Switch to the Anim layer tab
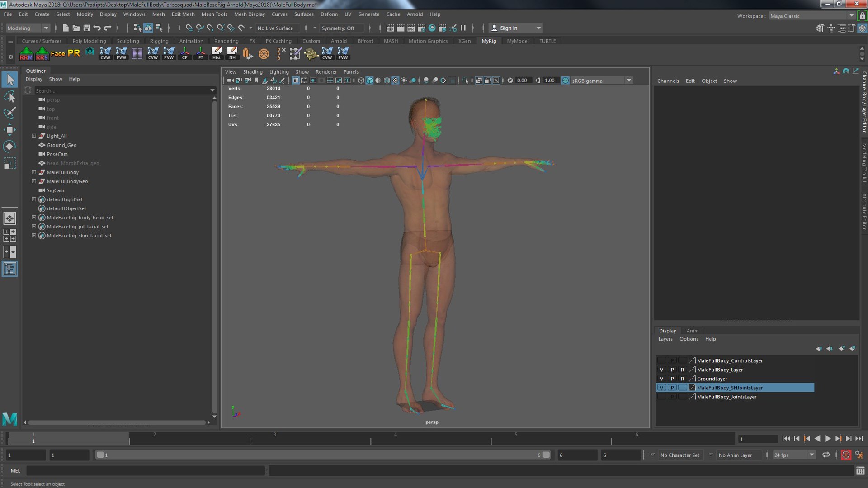Screen dimensions: 868x488 [692, 331]
